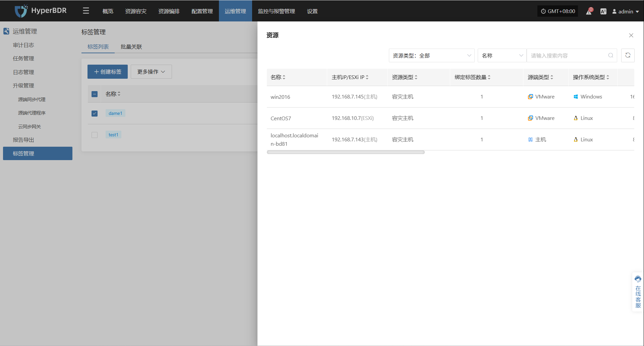This screenshot has width=644, height=346.
Task: Close the 资源 drawer panel
Action: 631,35
